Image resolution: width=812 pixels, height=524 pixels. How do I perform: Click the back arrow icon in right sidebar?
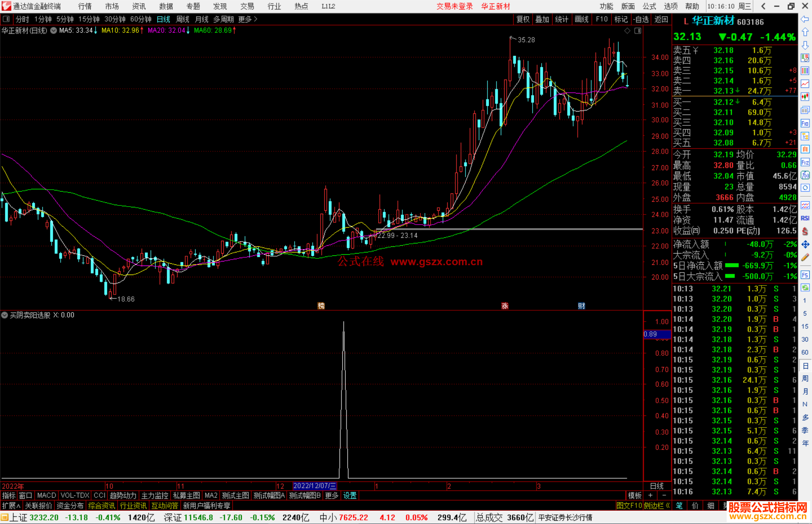805,19
